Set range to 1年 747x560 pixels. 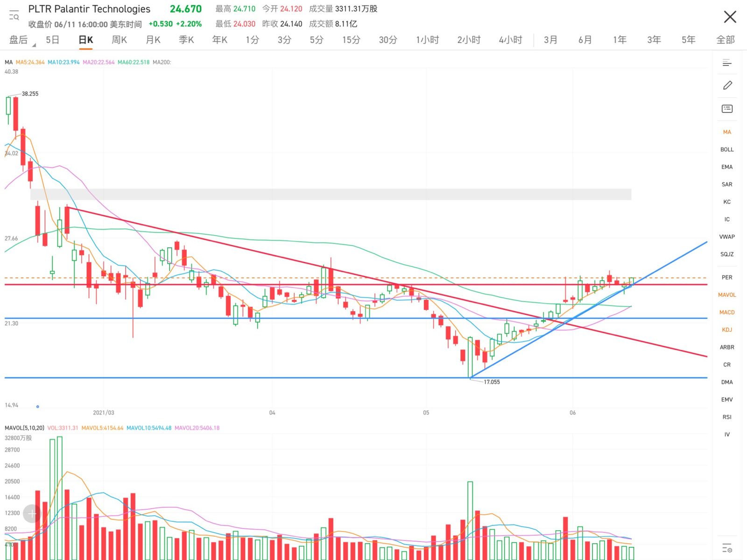click(620, 40)
